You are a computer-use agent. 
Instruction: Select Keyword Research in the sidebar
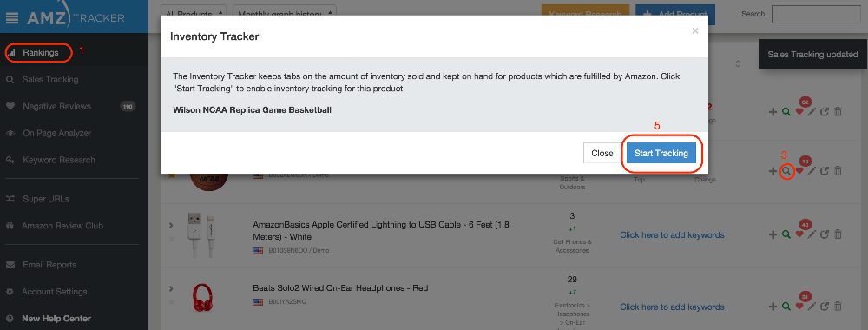point(59,160)
